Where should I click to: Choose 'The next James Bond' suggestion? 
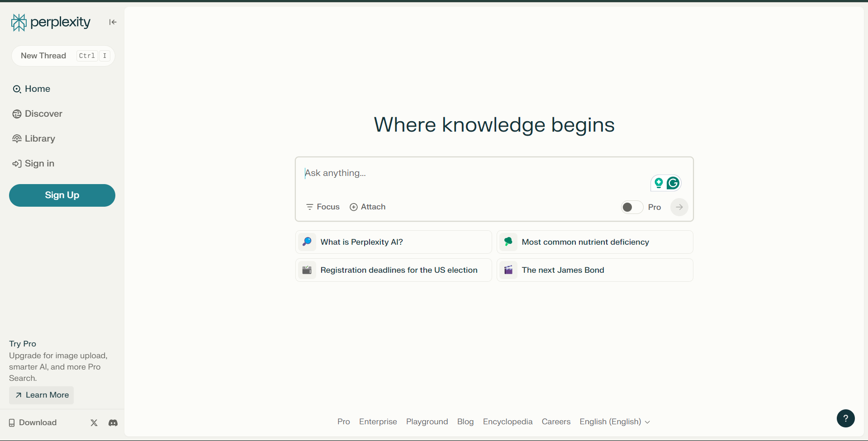click(x=595, y=270)
